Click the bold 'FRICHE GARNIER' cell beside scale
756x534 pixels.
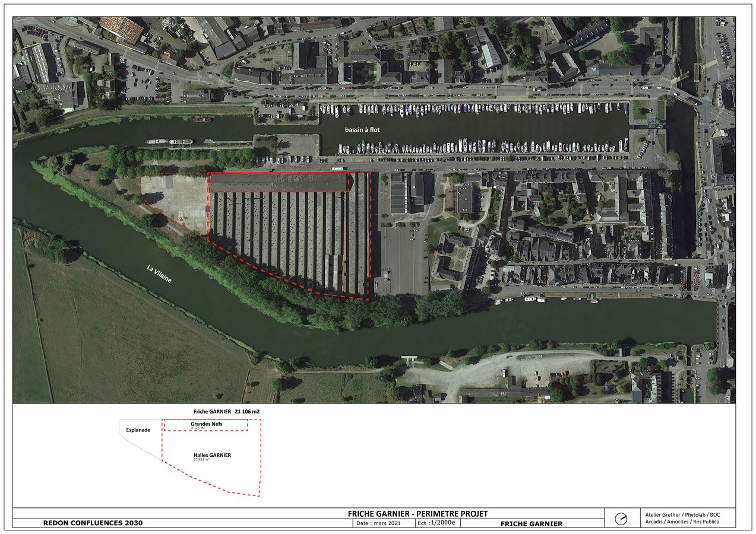coord(531,523)
